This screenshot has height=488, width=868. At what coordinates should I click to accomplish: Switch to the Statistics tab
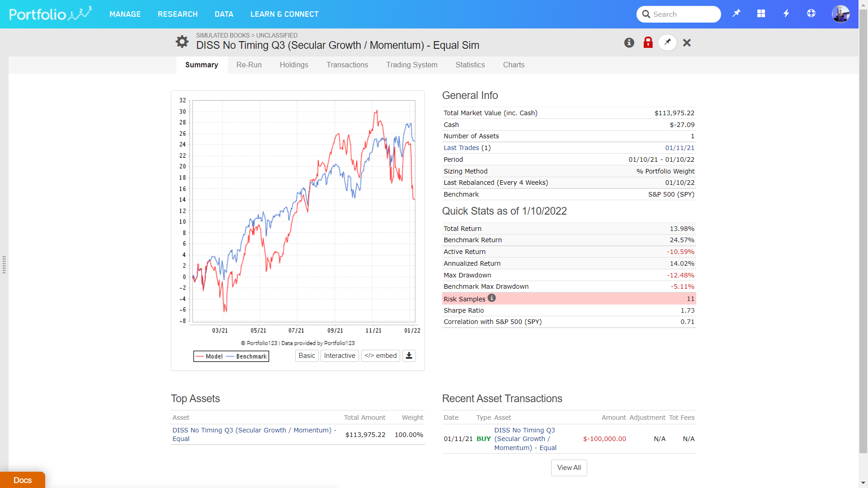(470, 65)
